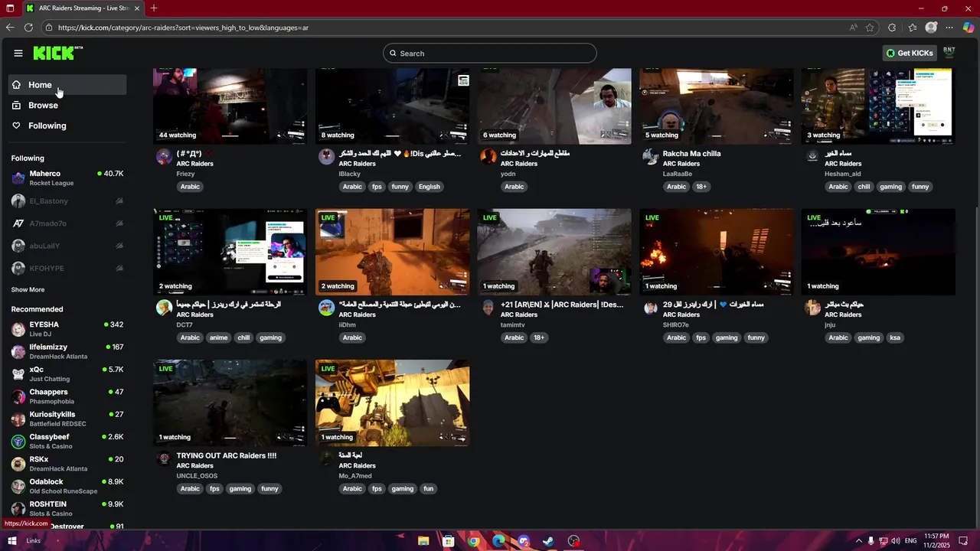This screenshot has height=551, width=980.
Task: Toggle the hamburger sidebar menu
Action: (18, 53)
